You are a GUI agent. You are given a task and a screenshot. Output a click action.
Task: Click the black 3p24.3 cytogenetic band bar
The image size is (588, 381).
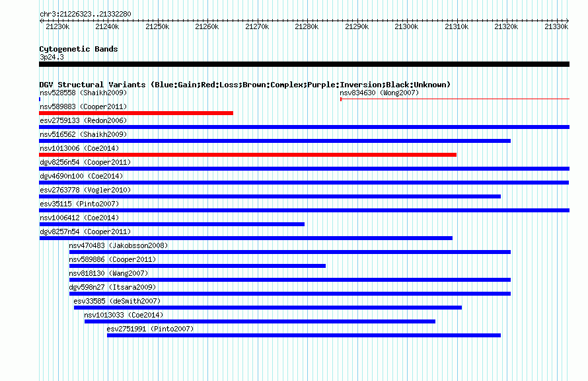tap(304, 64)
